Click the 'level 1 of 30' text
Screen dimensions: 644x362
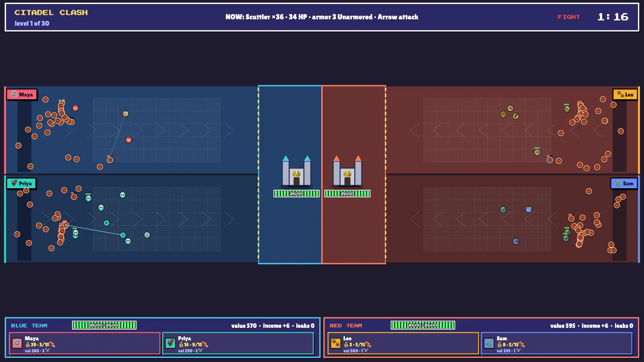click(32, 23)
